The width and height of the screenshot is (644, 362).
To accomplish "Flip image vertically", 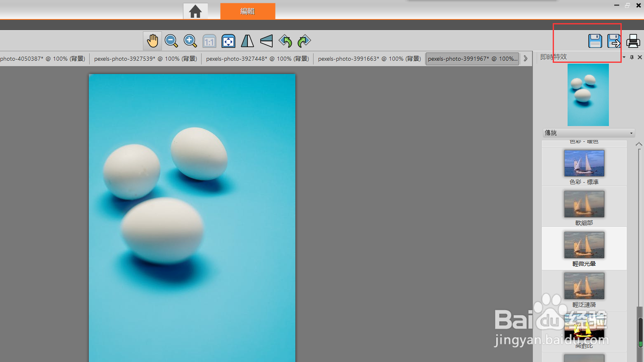I will [x=266, y=41].
